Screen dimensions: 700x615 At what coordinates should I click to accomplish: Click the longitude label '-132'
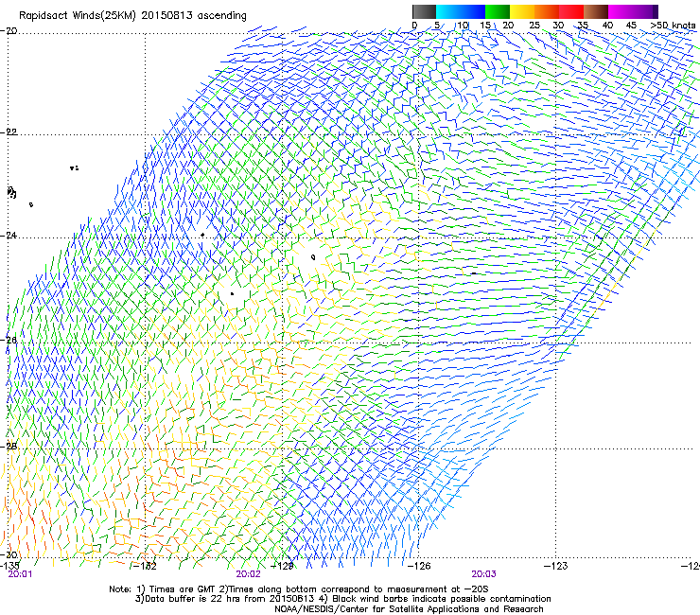(x=146, y=566)
